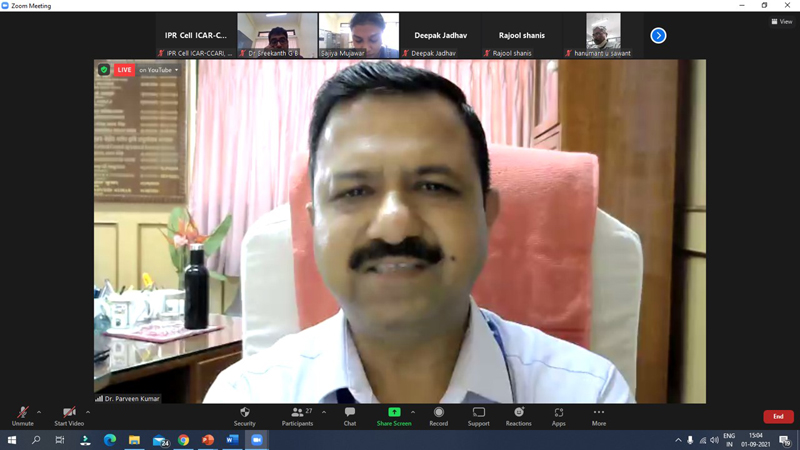Open Mail app in taskbar
The height and width of the screenshot is (450, 800).
click(160, 440)
